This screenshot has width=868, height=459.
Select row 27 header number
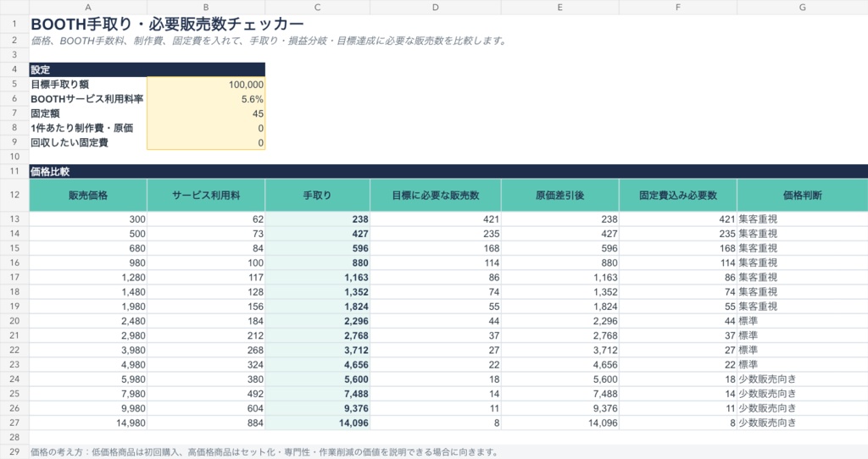[x=14, y=423]
